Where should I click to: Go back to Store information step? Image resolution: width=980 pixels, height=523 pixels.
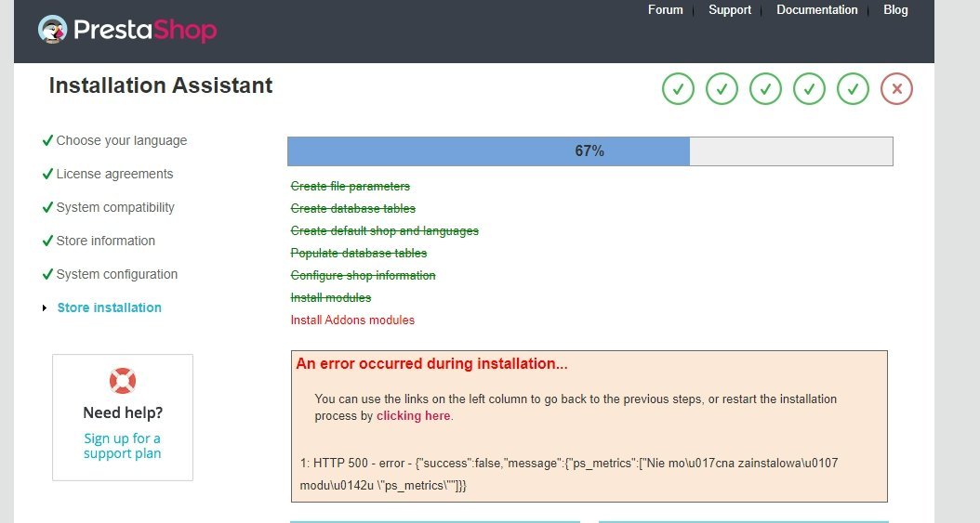click(106, 241)
